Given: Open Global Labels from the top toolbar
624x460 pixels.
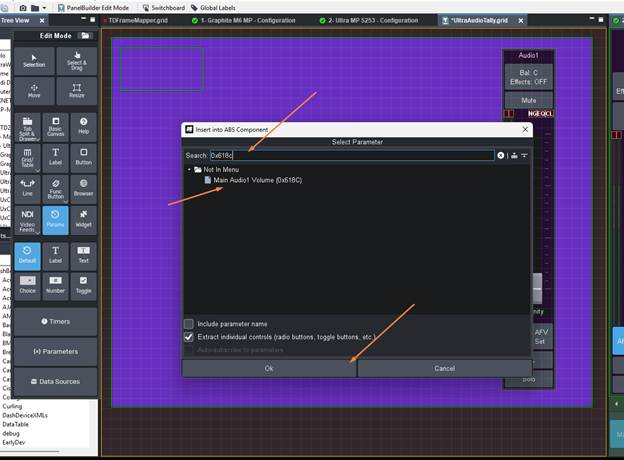Looking at the screenshot, I should click(213, 8).
